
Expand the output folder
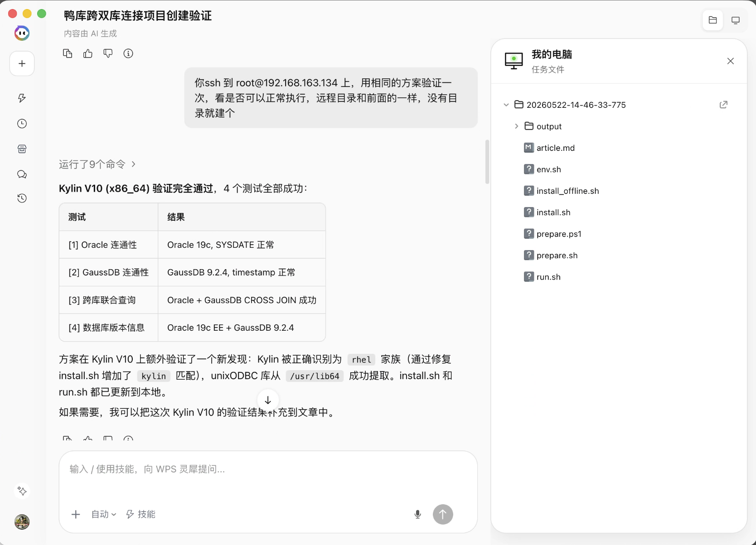point(516,126)
